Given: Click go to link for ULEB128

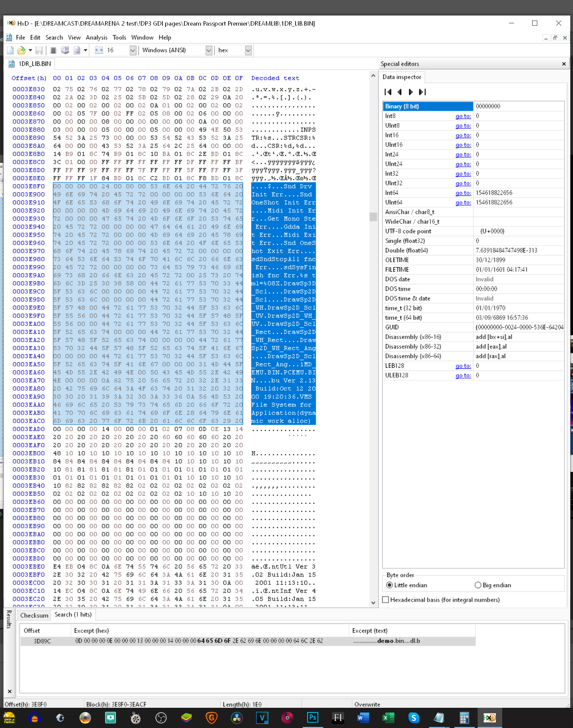Looking at the screenshot, I should pos(463,375).
